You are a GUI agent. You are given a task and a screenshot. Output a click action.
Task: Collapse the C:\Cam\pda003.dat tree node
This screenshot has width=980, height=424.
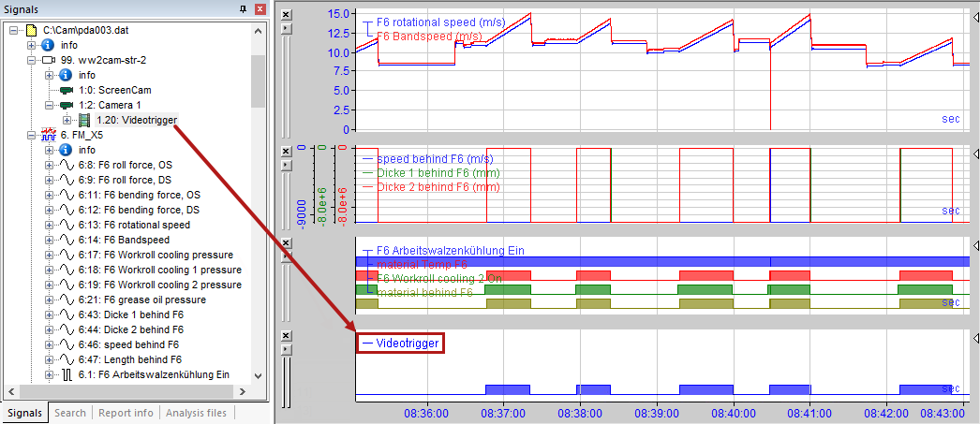[x=14, y=30]
